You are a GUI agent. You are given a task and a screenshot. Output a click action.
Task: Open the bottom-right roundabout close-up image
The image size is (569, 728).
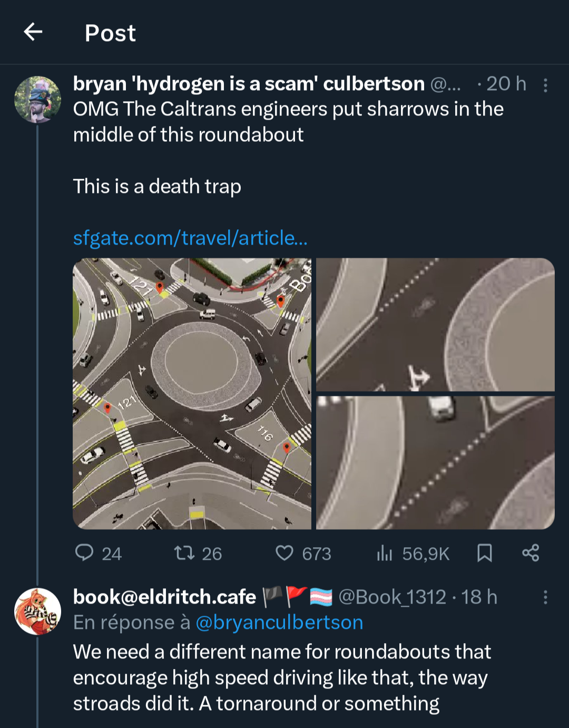[435, 462]
